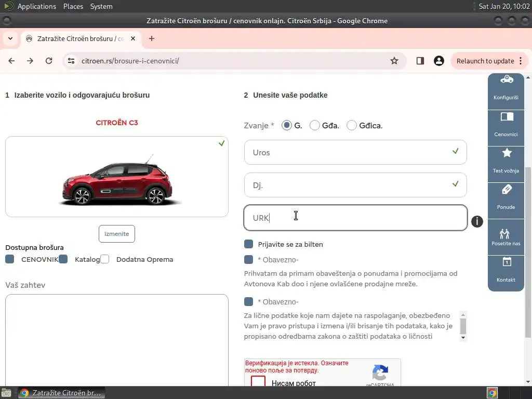Image resolution: width=532 pixels, height=399 pixels.
Task: Click the input field containing URK
Action: click(x=355, y=218)
